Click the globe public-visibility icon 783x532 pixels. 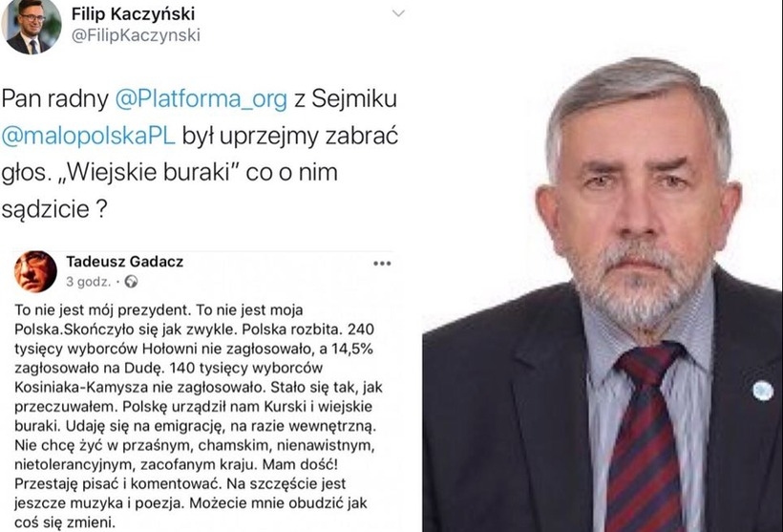coord(132,282)
